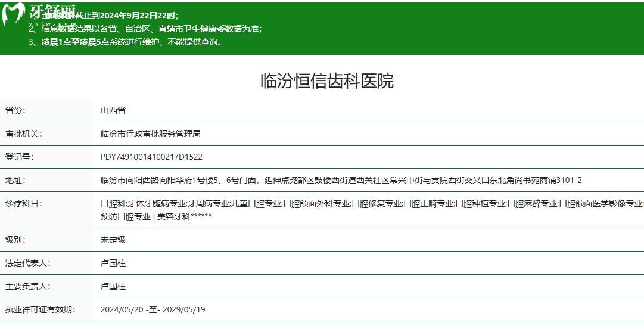Image resolution: width=644 pixels, height=325 pixels.
Task: Select 临汾市行政审批服务管理局 value
Action: click(x=150, y=134)
